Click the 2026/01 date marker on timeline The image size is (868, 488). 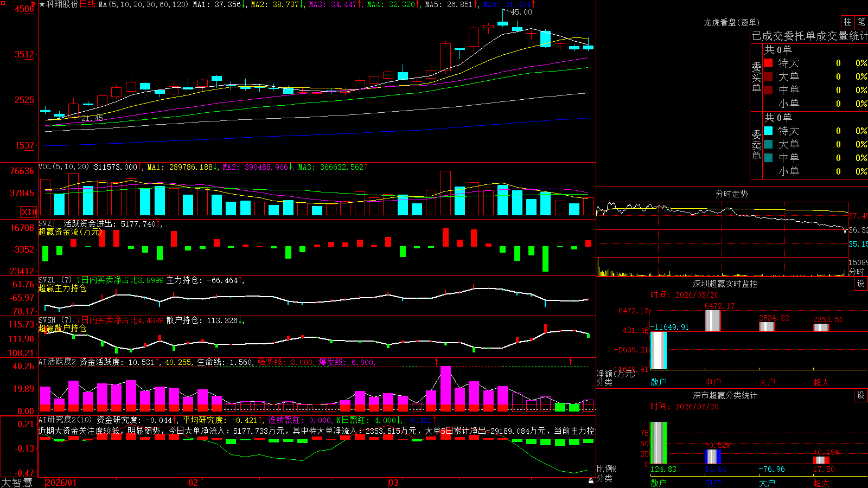pos(61,483)
